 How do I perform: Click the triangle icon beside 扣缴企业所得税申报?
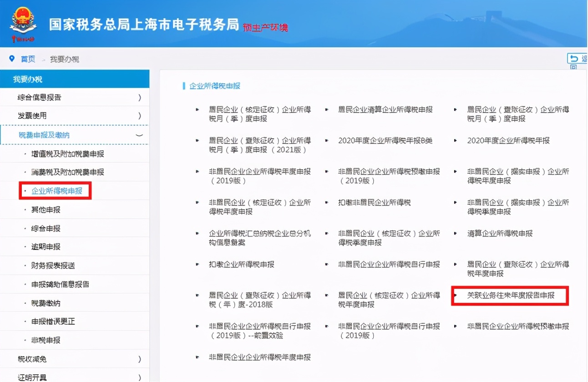click(197, 264)
